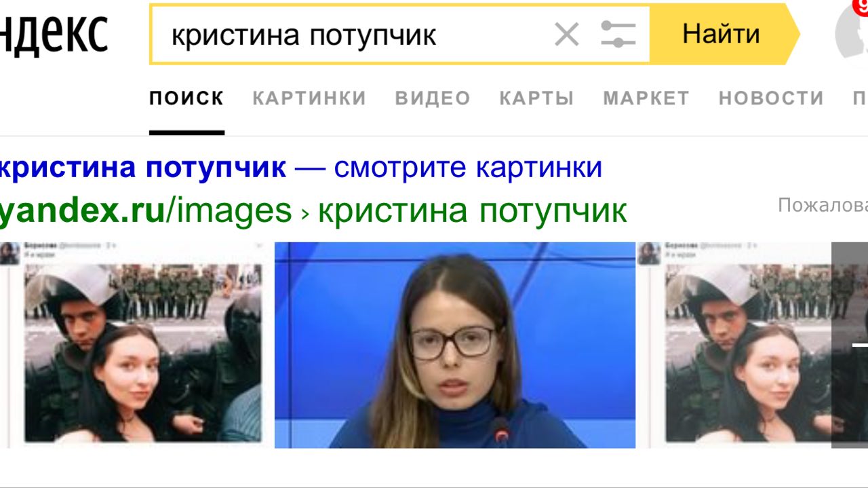Click the gray next arrow on image carousel
This screenshot has width=868, height=488.
coord(850,345)
